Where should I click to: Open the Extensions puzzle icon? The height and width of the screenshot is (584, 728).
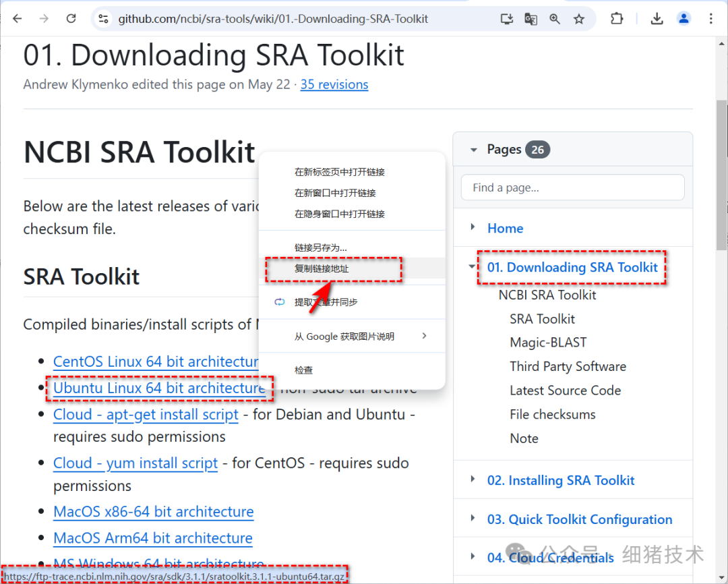click(x=616, y=18)
